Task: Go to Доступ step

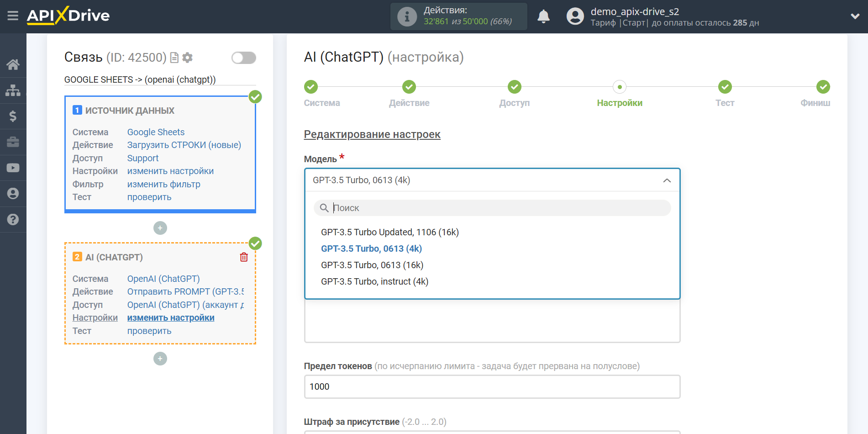Action: pyautogui.click(x=515, y=87)
